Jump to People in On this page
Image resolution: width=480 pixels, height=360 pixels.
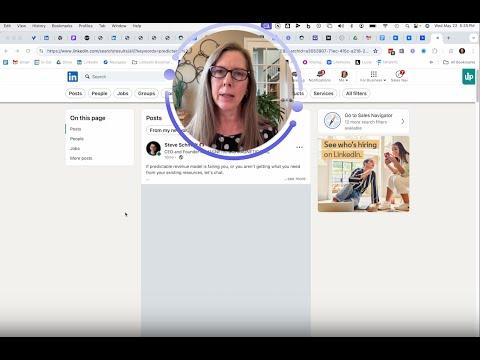pyautogui.click(x=77, y=139)
